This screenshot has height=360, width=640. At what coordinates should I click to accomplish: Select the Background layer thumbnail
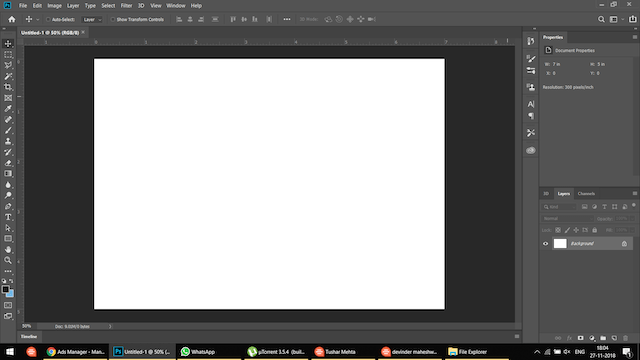pos(560,244)
